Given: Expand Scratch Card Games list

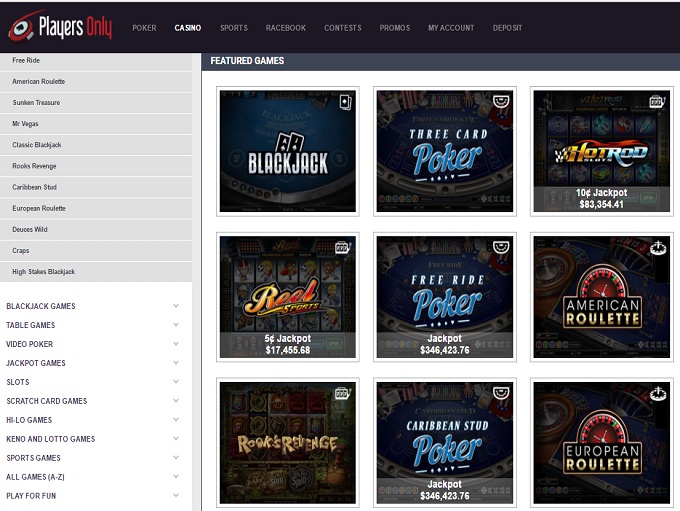Looking at the screenshot, I should point(176,401).
